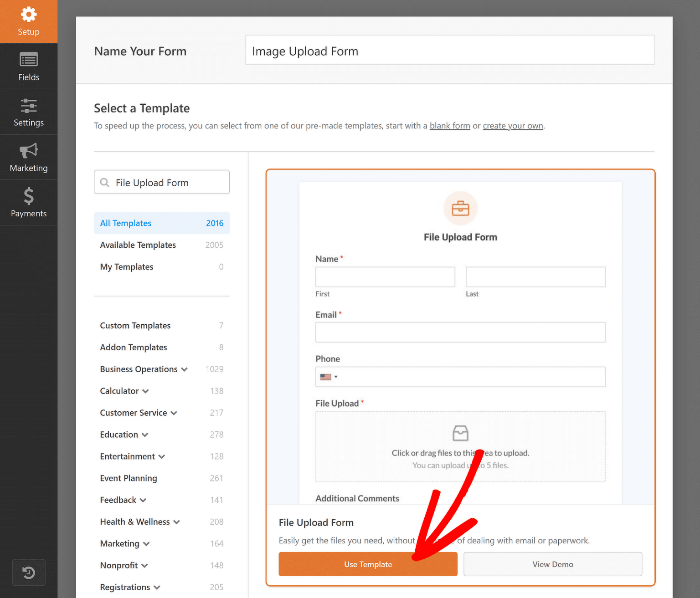Open the country flag dropdown in Phone field

coord(328,377)
